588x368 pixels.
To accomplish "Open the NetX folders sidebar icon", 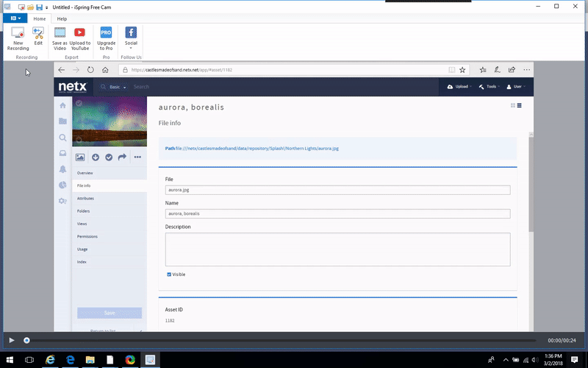I will pos(63,121).
